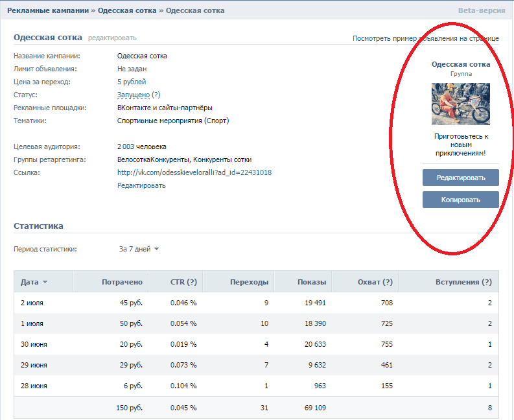
Task: Select the '2 июля' date cell
Action: tap(32, 303)
